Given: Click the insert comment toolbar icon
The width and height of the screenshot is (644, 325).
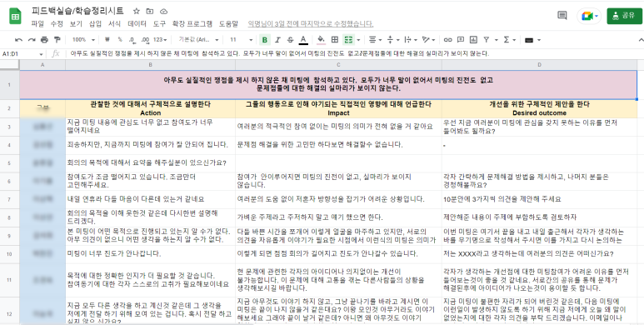Looking at the screenshot, I should point(461,40).
